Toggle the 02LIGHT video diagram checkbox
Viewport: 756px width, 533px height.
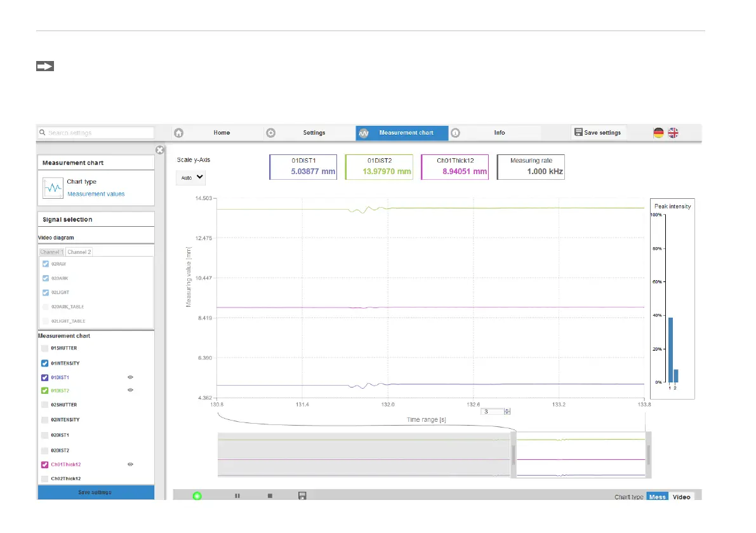[x=46, y=292]
